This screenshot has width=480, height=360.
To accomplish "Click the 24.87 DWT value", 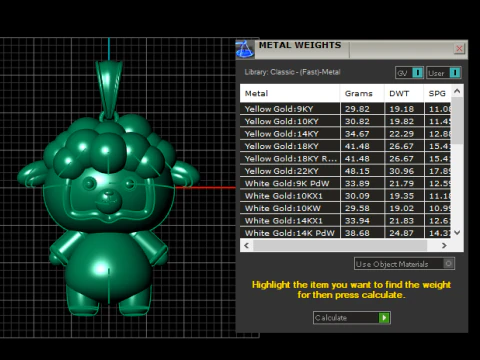I will click(401, 233).
